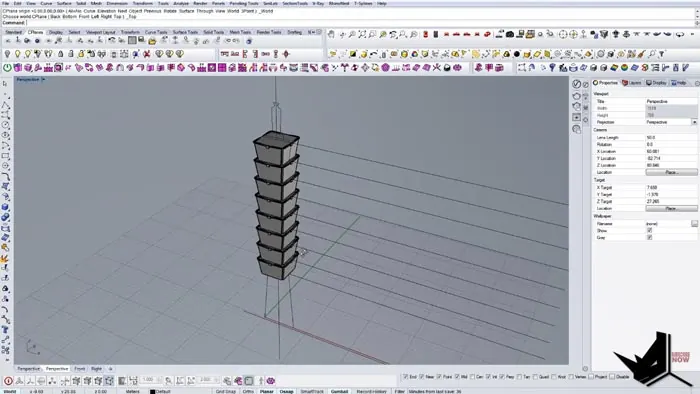700x394 pixels.
Task: Select the Explode tool in left sidebar
Action: pos(5,258)
